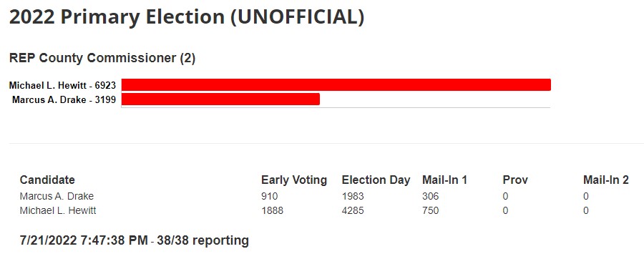This screenshot has height=269, width=644.
Task: Select Michael L. Hewitt in the table
Action: point(58,210)
